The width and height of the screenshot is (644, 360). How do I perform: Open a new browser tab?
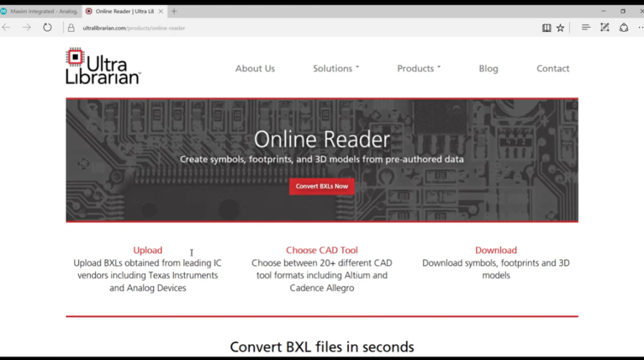174,11
